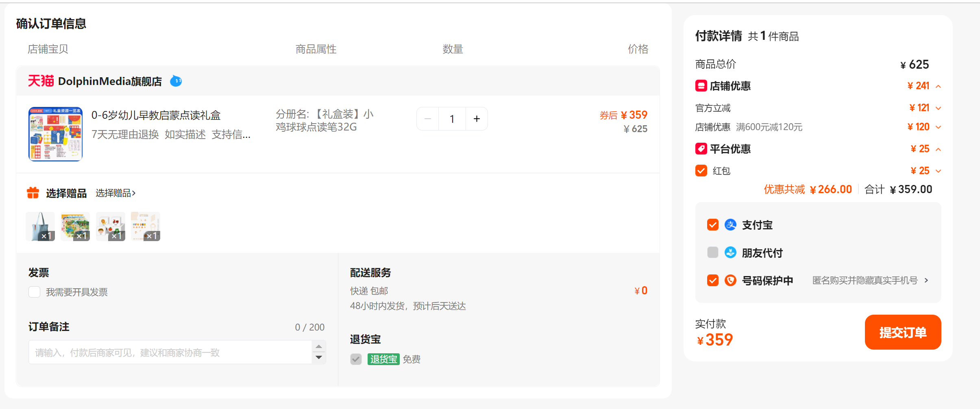Expand the 店铺优惠 满600减120 chevron
Image resolution: width=980 pixels, height=409 pixels.
coord(938,127)
